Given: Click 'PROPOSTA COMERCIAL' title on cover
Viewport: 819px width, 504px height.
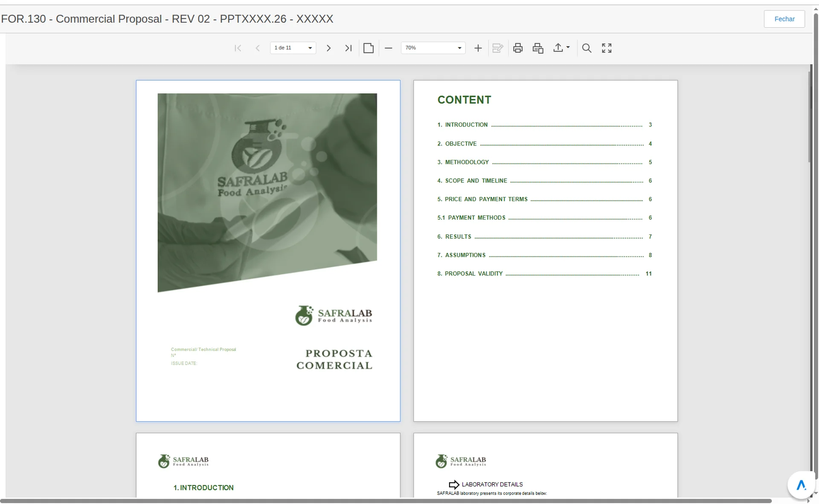Looking at the screenshot, I should (334, 359).
